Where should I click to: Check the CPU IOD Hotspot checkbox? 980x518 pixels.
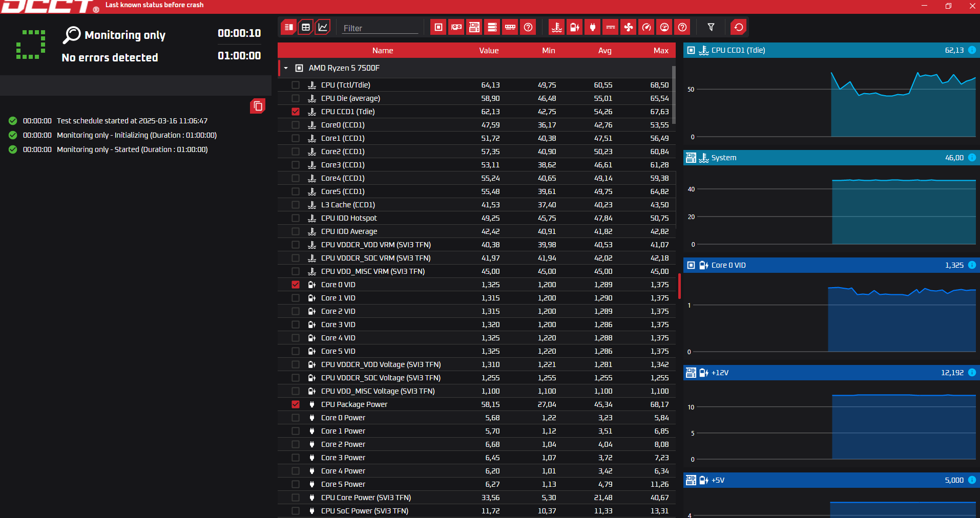(x=296, y=218)
